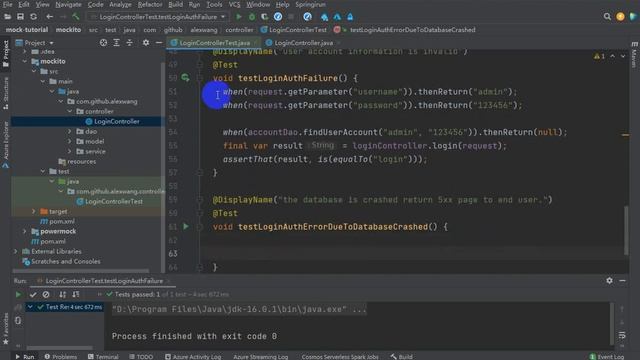The image size is (640, 360).
Task: Open the Build tool window
Action: point(402,356)
